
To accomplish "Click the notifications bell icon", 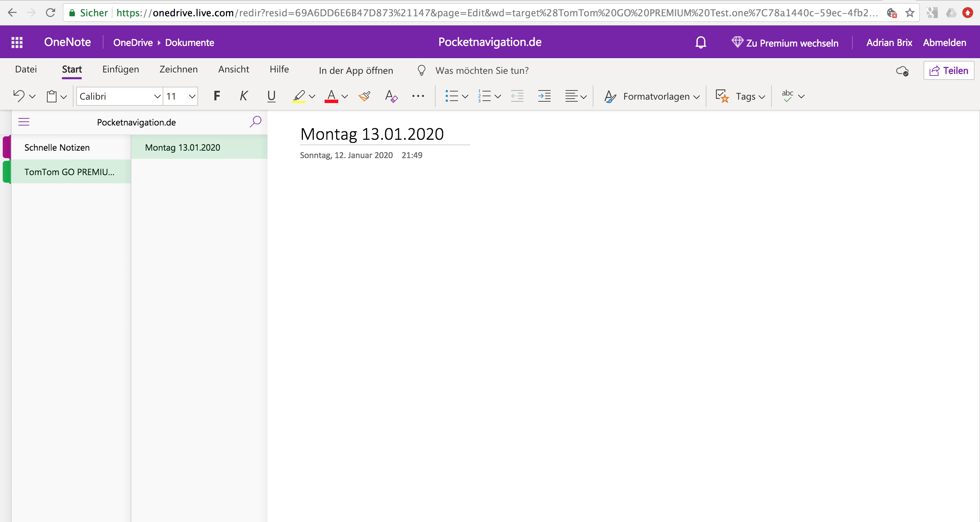I will (x=700, y=42).
